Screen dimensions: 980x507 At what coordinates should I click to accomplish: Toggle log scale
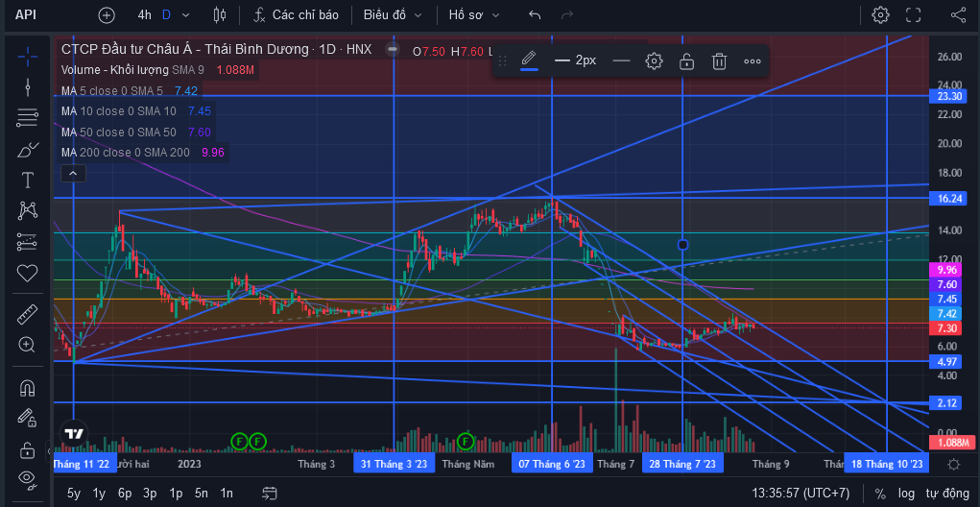click(x=906, y=494)
